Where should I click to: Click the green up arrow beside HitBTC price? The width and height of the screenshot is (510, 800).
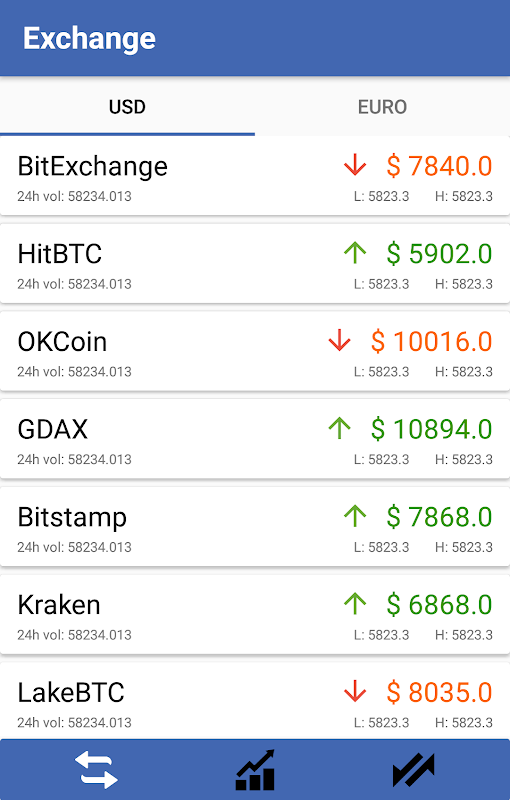[355, 253]
